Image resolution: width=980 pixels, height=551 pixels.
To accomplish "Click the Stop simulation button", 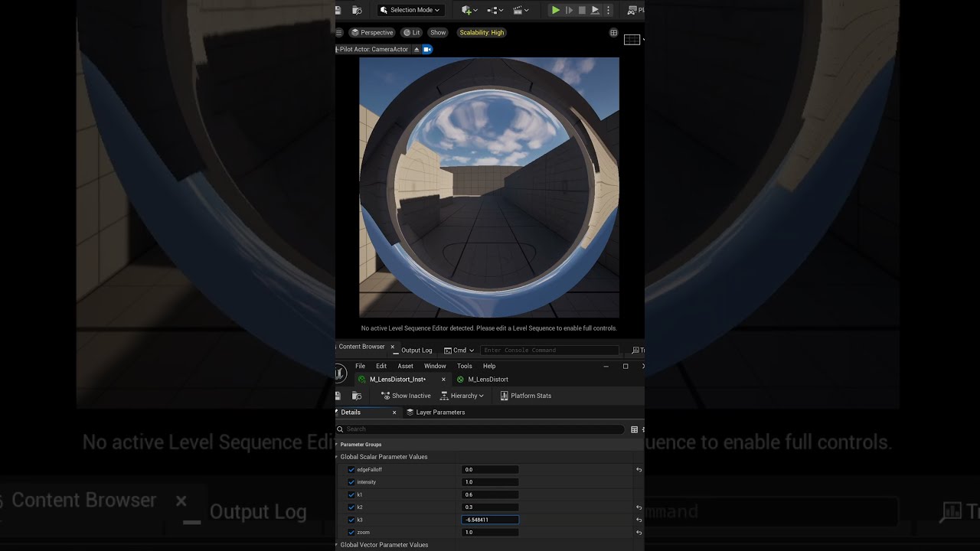I will click(582, 10).
